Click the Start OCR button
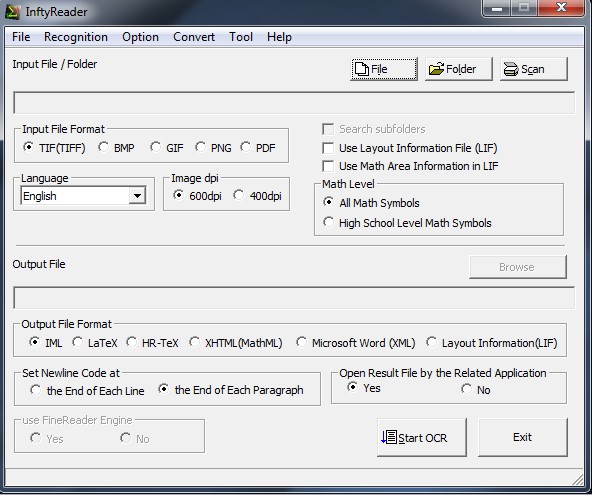592x495 pixels. (x=422, y=437)
